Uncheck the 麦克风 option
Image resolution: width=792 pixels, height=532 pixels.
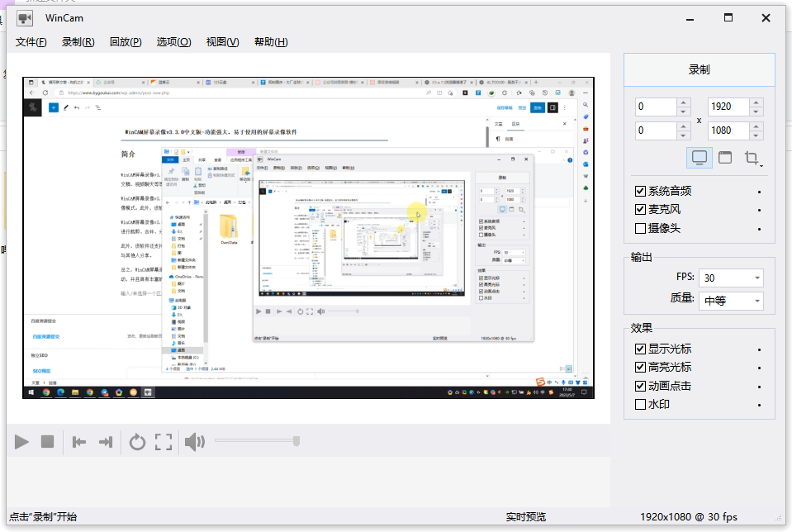tap(640, 209)
